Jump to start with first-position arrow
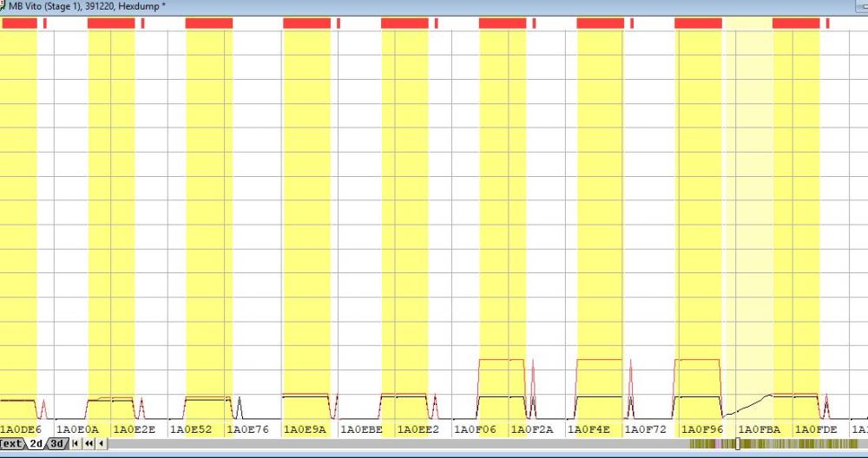Screen dimensions: 868x458 [x=76, y=444]
